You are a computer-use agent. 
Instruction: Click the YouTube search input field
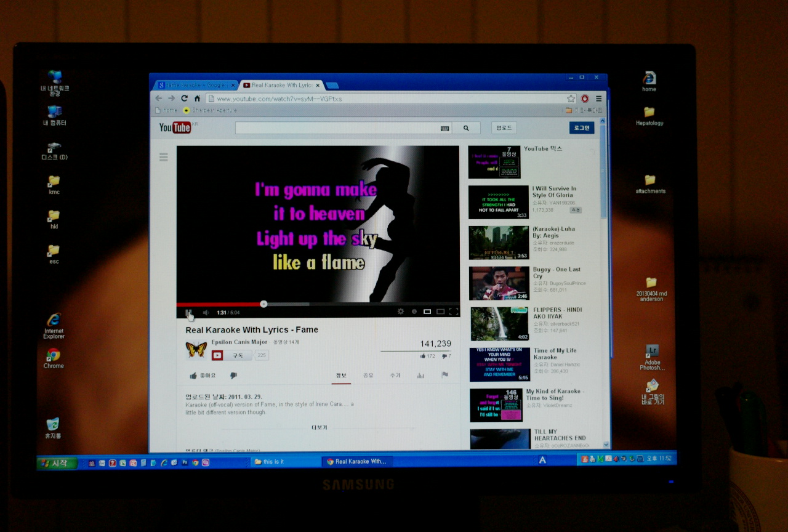(337, 128)
